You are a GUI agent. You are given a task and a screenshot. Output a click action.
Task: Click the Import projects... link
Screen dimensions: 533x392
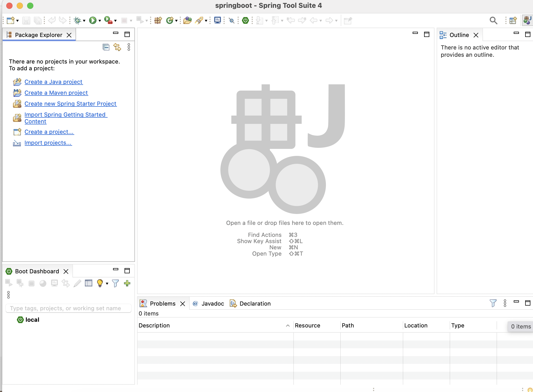pos(48,143)
